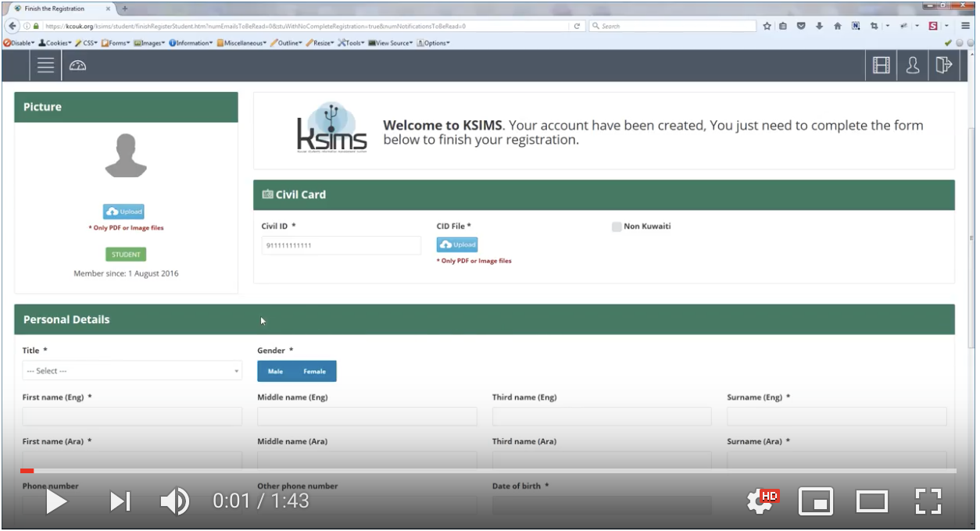
Task: Select Female gender
Action: point(315,371)
